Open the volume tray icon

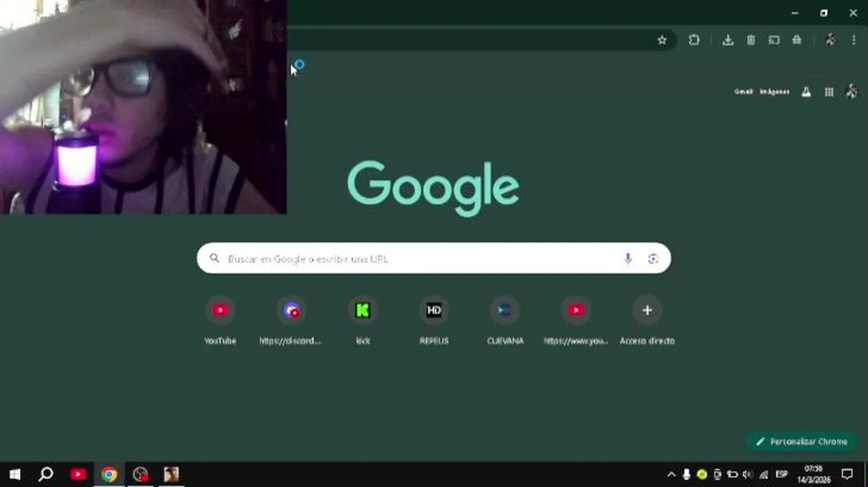748,475
